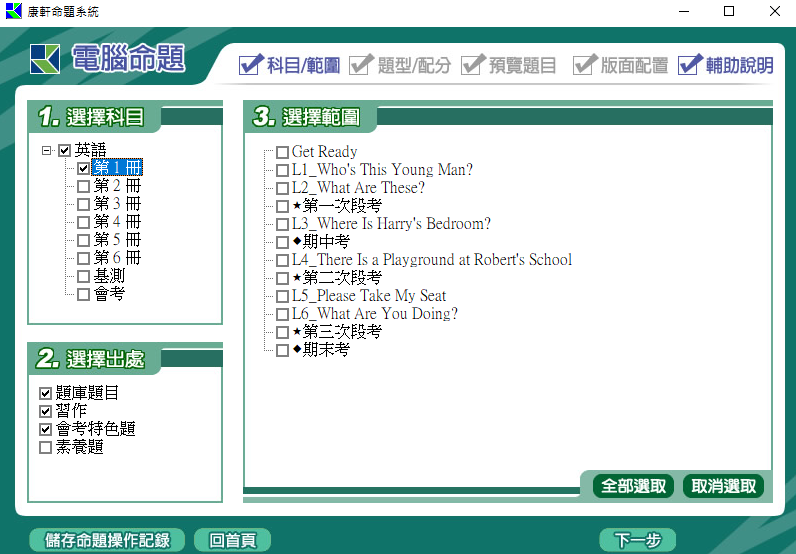This screenshot has width=796, height=554.
Task: Uncheck the 英語 subject checkbox
Action: [64, 150]
